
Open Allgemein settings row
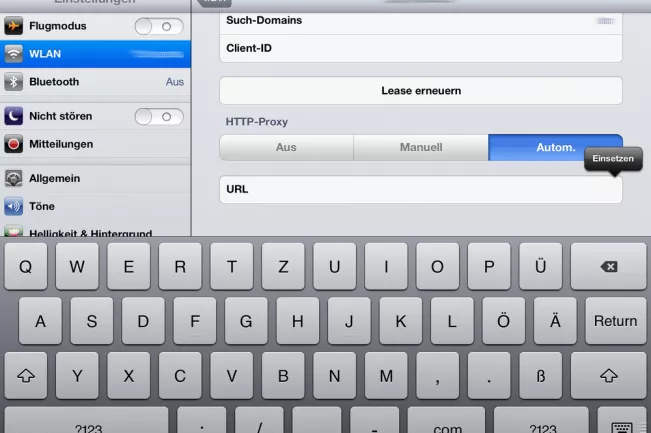point(95,179)
